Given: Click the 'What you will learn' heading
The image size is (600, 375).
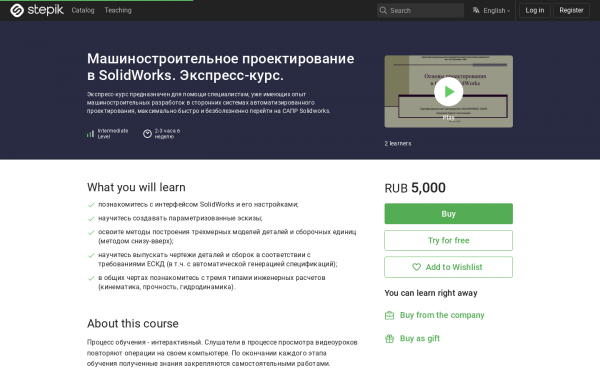Looking at the screenshot, I should click(x=136, y=187).
